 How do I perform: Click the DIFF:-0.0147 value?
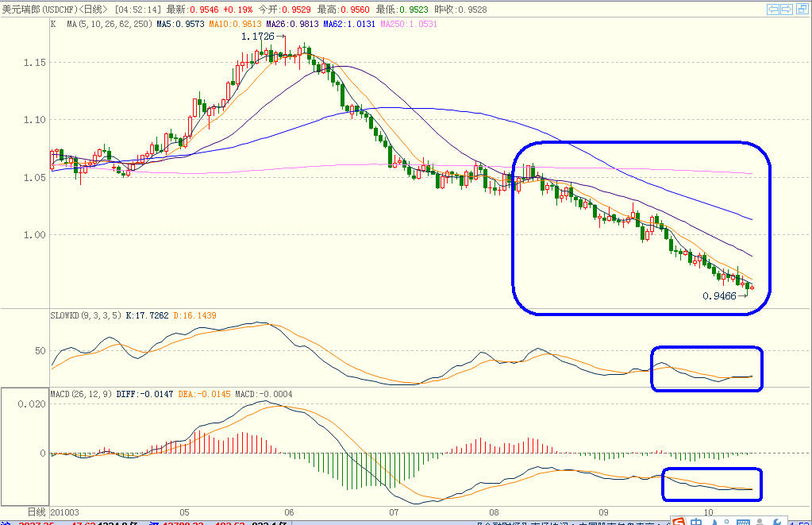pos(145,394)
